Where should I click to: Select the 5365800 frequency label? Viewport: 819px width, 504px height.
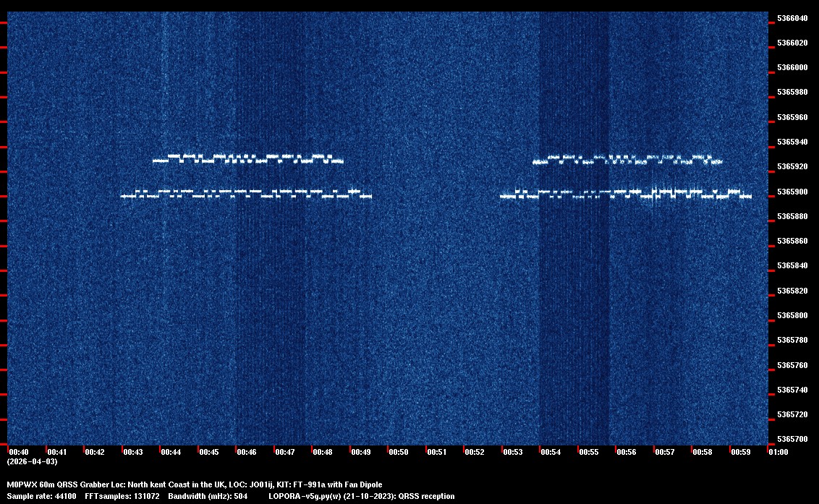(x=792, y=316)
